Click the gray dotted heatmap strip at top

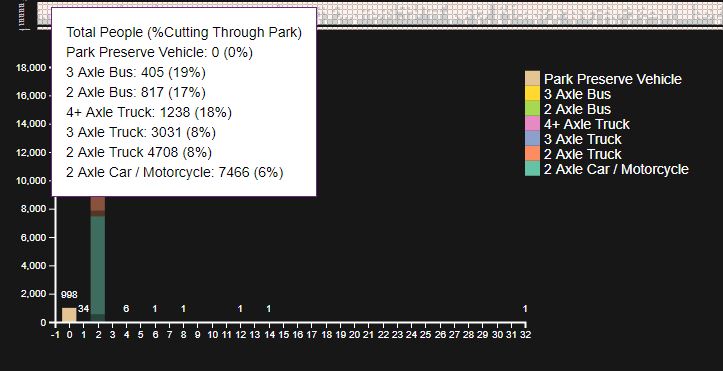379,14
